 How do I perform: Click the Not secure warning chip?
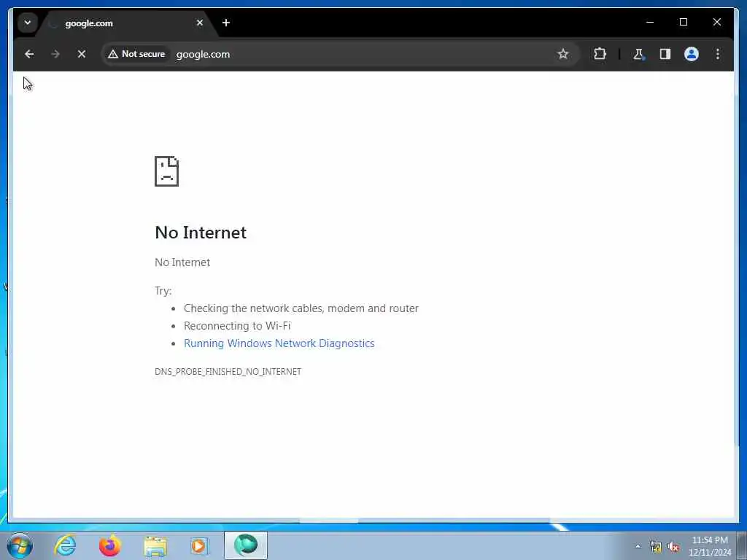click(136, 54)
